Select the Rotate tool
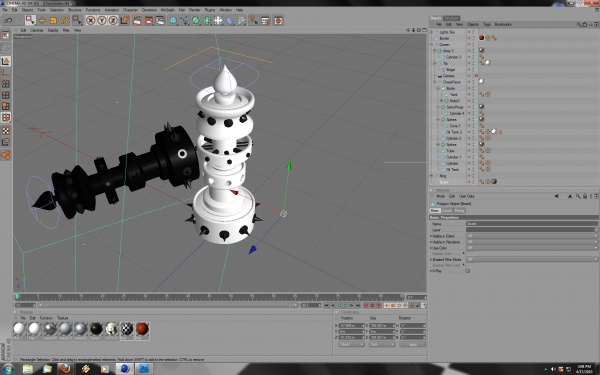This screenshot has width=600, height=375. (64, 20)
